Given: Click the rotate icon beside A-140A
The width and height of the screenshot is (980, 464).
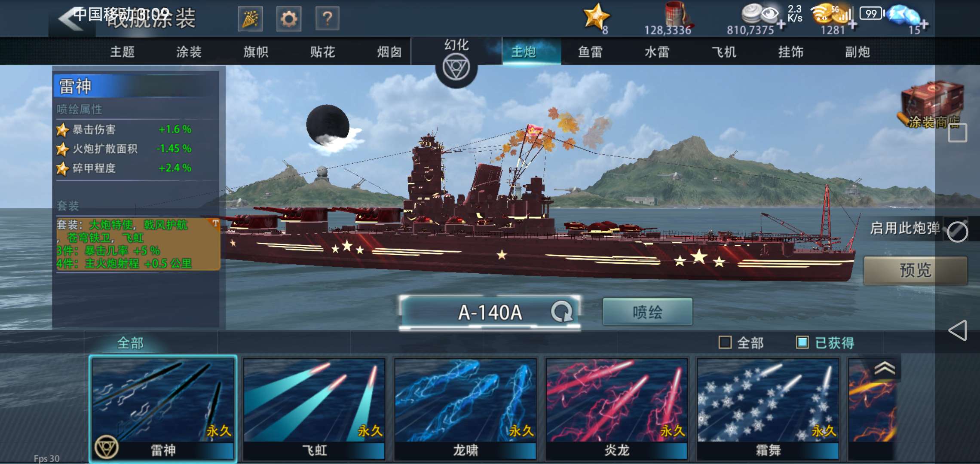Looking at the screenshot, I should pyautogui.click(x=562, y=312).
